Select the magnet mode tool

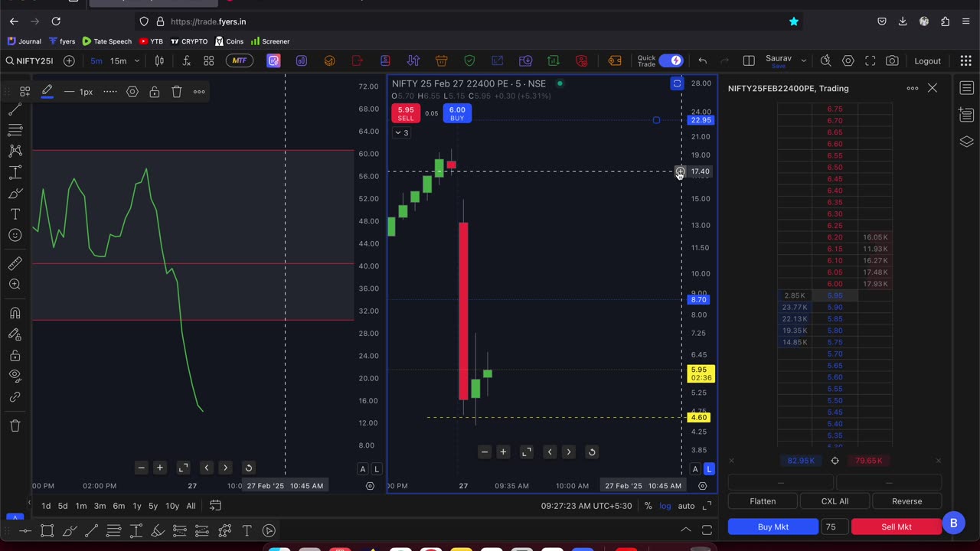tap(15, 313)
